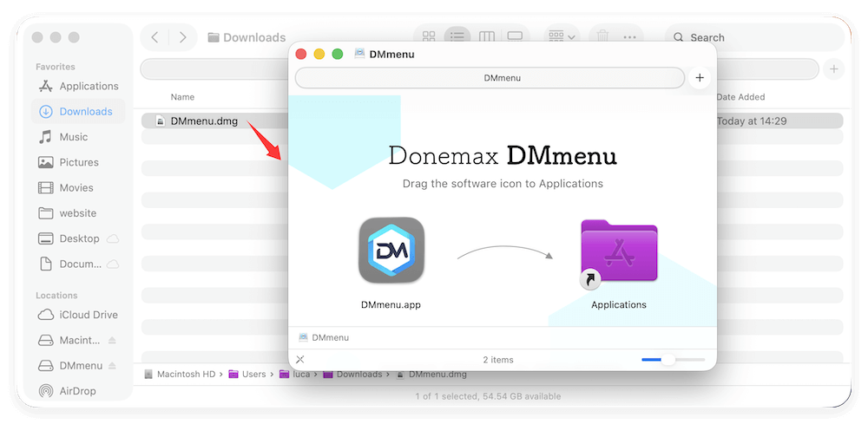Click the customize toolbar icon in DMmenu status bar
This screenshot has height=424, width=868.
(300, 359)
